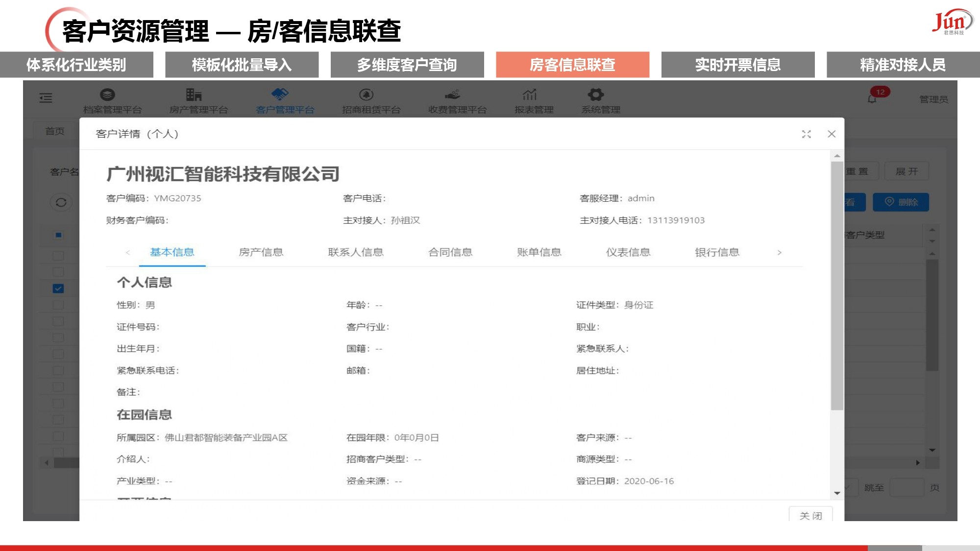Click the 展开 button in background
980x551 pixels.
tap(906, 171)
